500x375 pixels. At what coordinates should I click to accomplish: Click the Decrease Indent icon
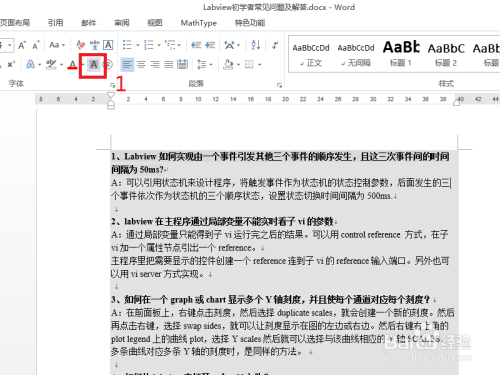tap(196, 45)
